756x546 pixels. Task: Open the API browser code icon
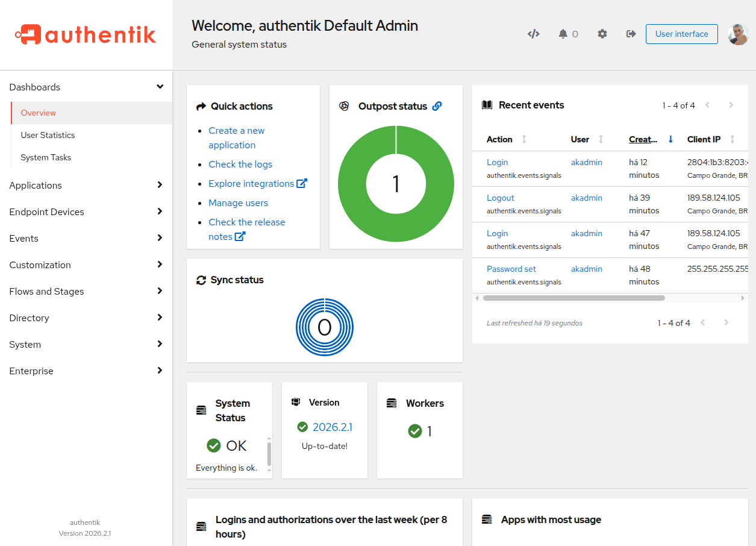533,34
